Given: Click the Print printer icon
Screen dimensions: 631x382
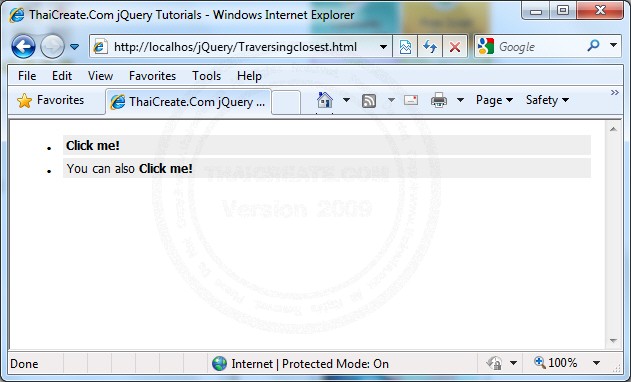Looking at the screenshot, I should click(x=439, y=100).
